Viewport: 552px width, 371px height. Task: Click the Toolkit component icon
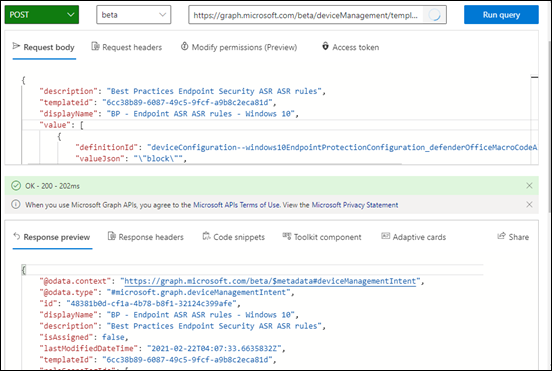[287, 236]
